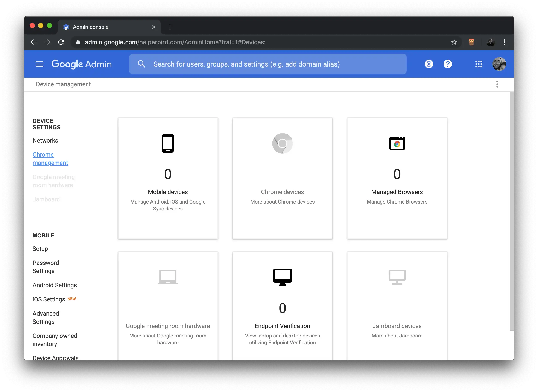Reload the Admin console page
This screenshot has height=392, width=538.
coord(61,42)
